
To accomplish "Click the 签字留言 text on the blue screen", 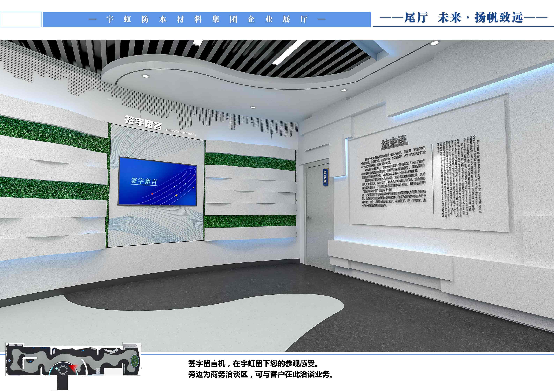I will tap(144, 181).
